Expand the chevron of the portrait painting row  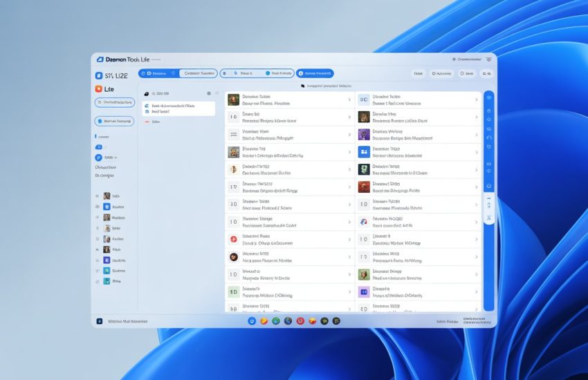click(x=349, y=100)
